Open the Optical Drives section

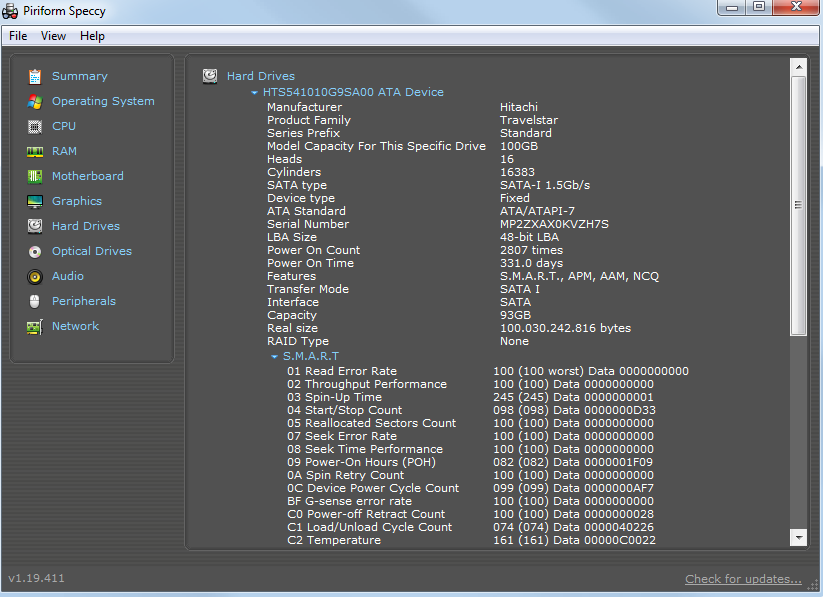pos(92,251)
